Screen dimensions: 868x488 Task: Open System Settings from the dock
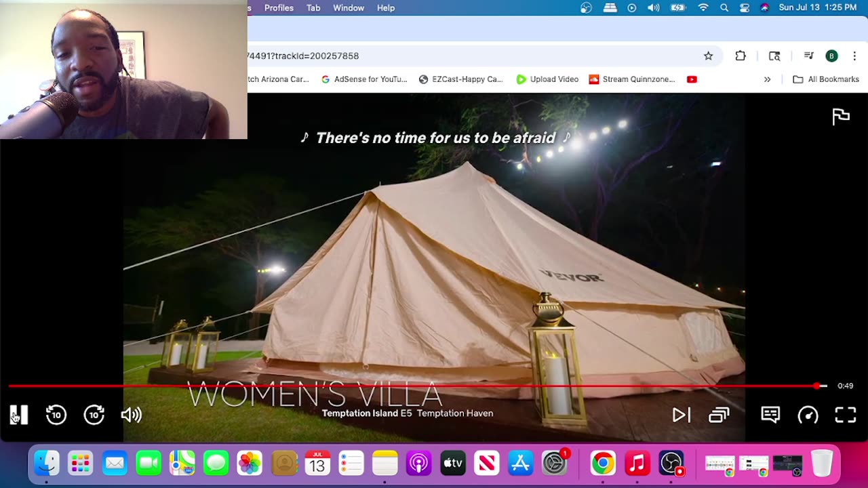[555, 464]
